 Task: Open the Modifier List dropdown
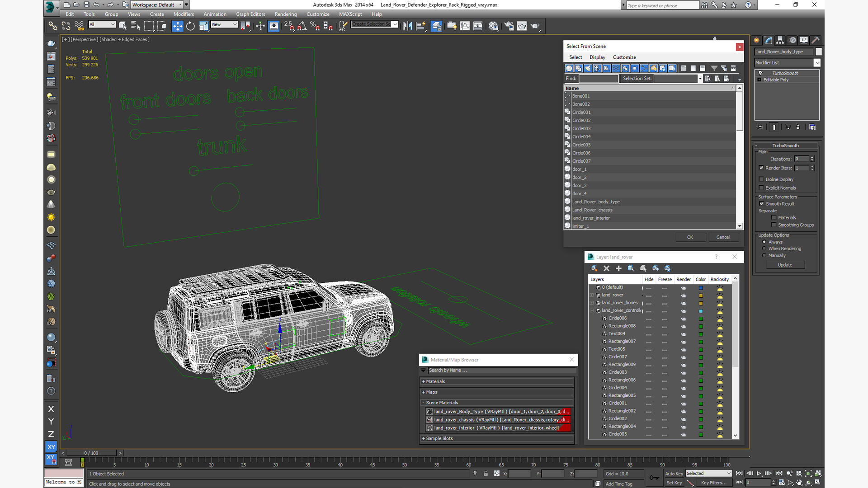coord(817,63)
